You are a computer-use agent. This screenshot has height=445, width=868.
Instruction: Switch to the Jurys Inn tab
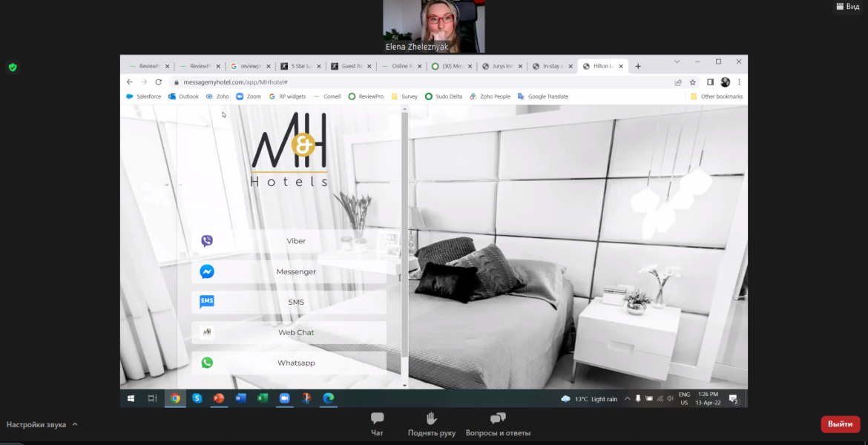(x=502, y=67)
